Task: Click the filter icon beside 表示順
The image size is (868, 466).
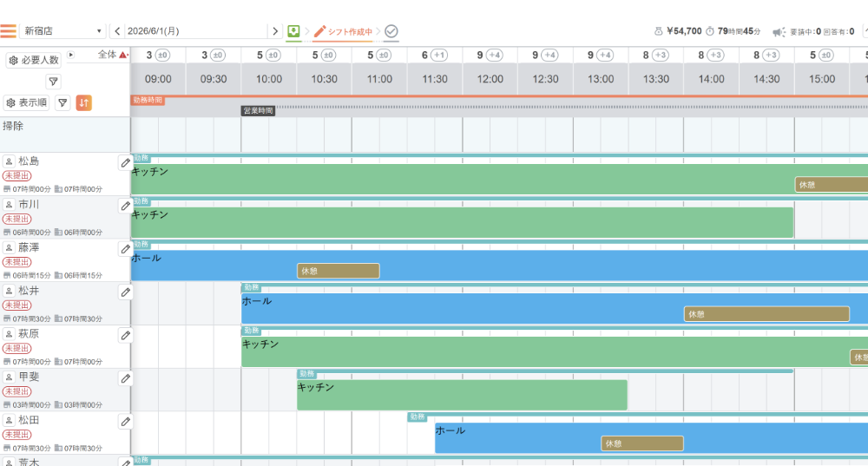Action: 62,103
